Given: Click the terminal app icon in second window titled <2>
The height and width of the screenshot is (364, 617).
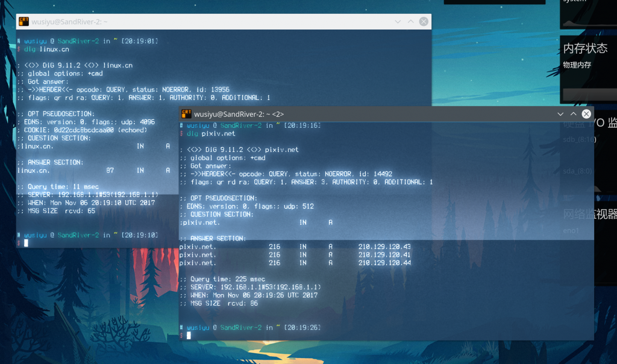Looking at the screenshot, I should click(x=186, y=114).
